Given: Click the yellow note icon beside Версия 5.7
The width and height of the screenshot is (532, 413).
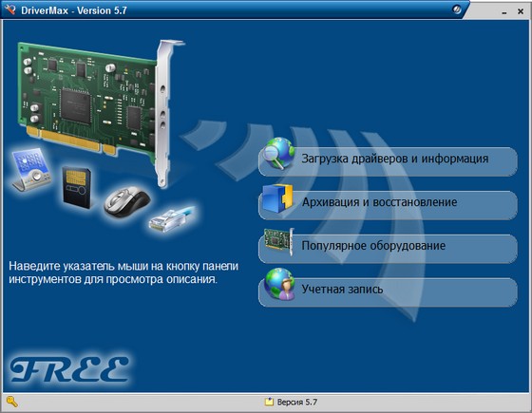Looking at the screenshot, I should pyautogui.click(x=269, y=402).
